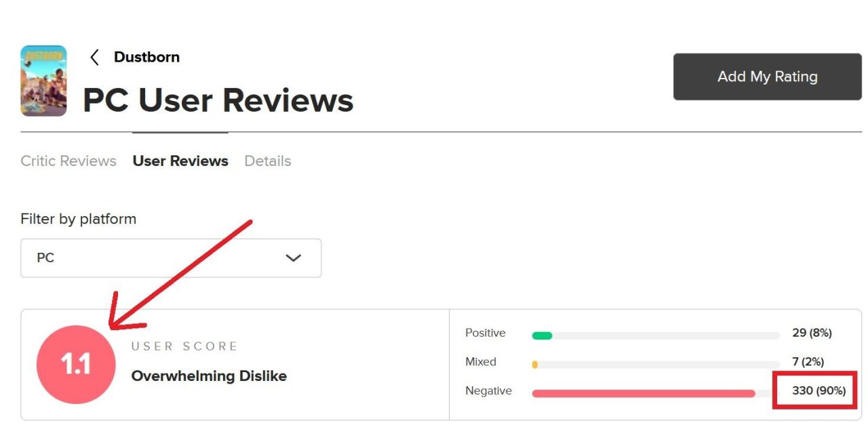Click the back chevron next to Dustborn
Image resolution: width=868 pixels, height=427 pixels.
94,58
